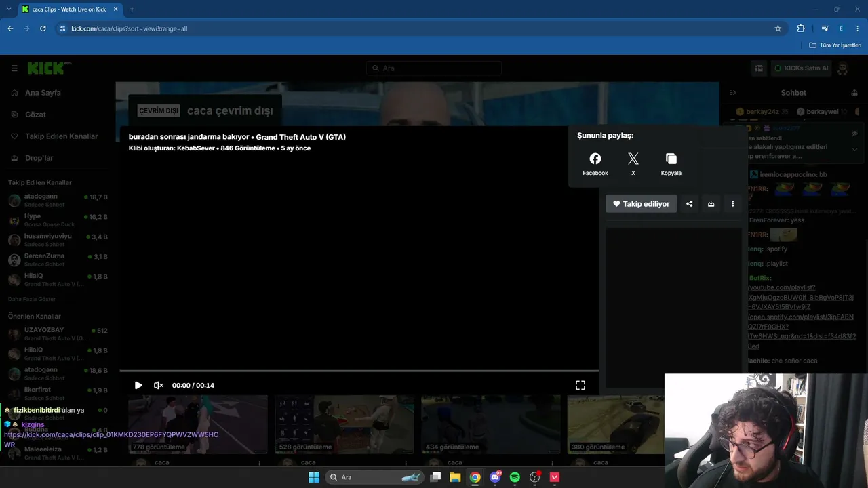Focus the Kick search field

pos(434,68)
